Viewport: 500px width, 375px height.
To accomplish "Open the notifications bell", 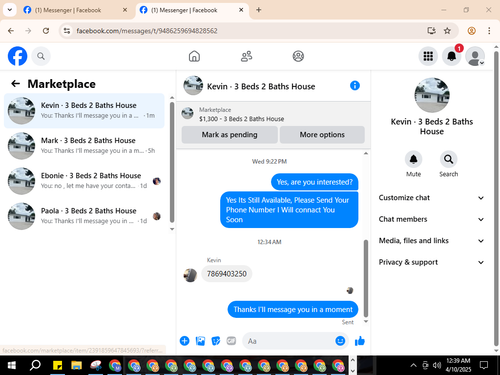I will pos(452,56).
